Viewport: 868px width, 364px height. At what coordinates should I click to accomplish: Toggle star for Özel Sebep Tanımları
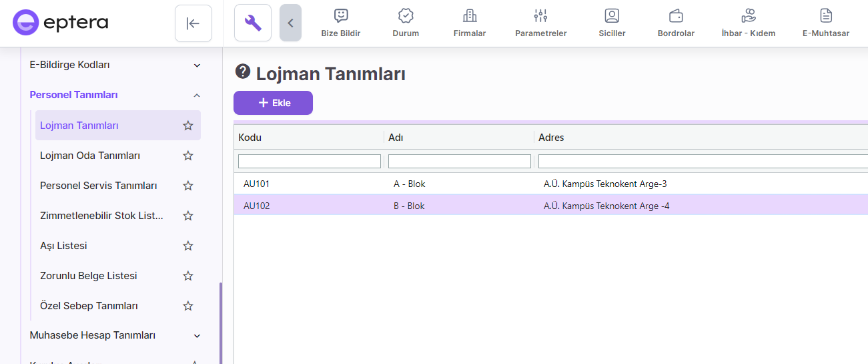pyautogui.click(x=188, y=306)
